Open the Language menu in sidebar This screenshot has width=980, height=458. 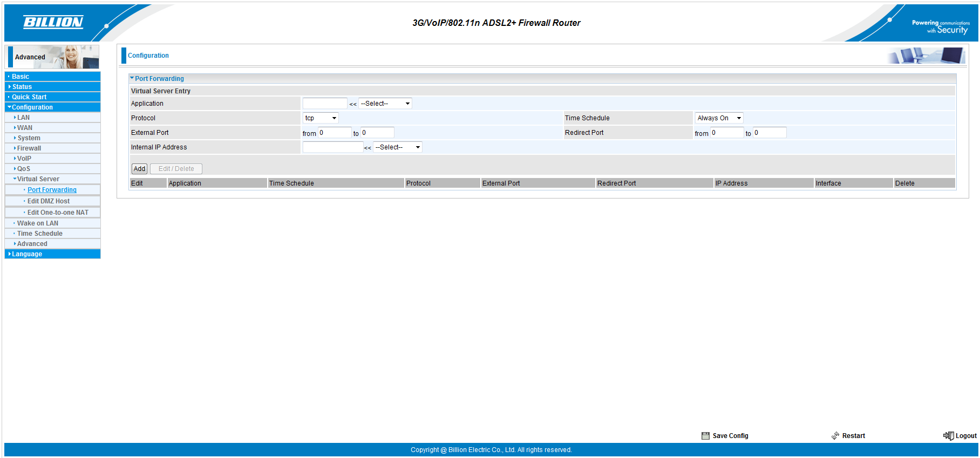click(27, 254)
